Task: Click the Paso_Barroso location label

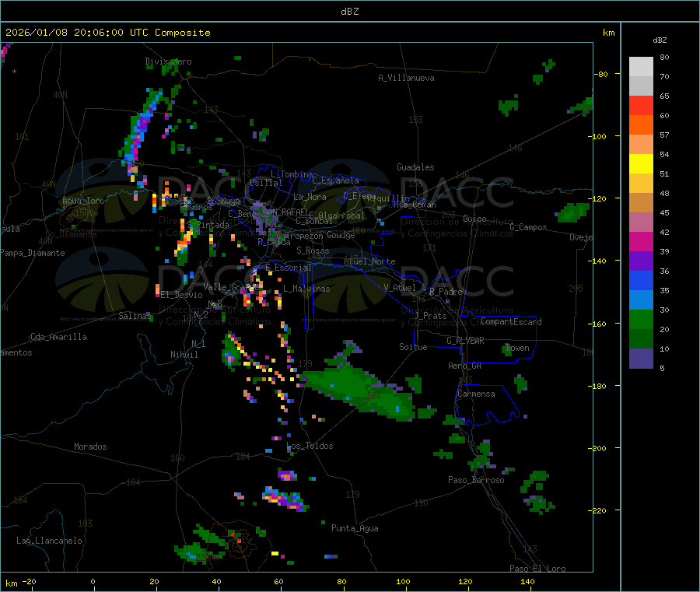Action: (476, 480)
